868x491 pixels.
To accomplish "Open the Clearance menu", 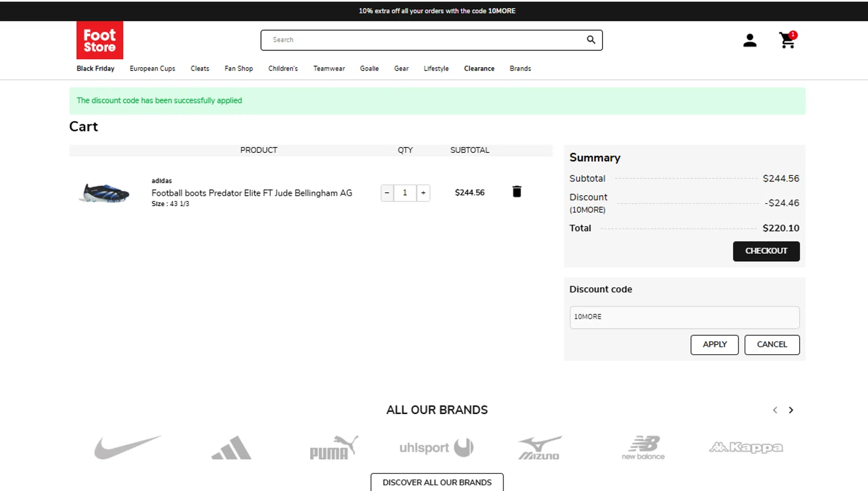I will click(479, 68).
